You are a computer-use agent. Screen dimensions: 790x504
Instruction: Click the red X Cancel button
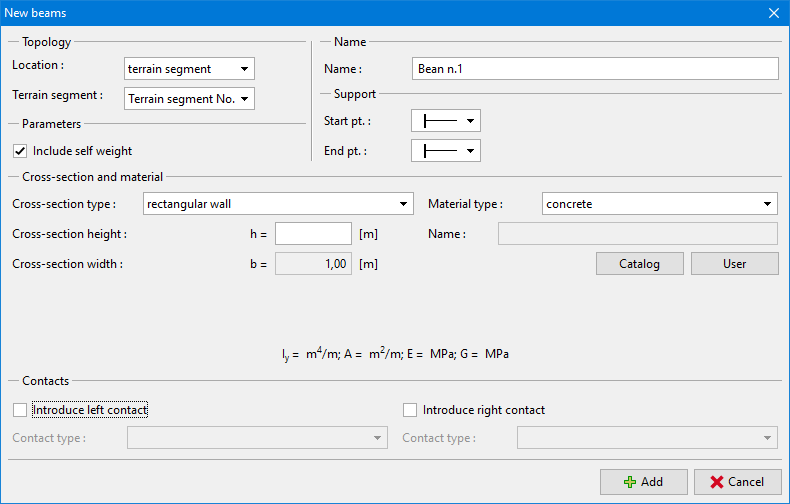pos(737,481)
